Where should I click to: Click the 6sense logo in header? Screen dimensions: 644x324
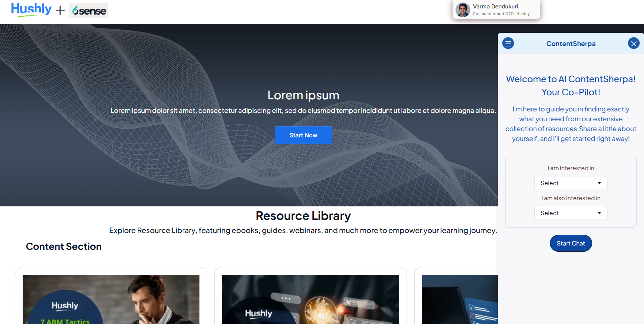(x=88, y=11)
